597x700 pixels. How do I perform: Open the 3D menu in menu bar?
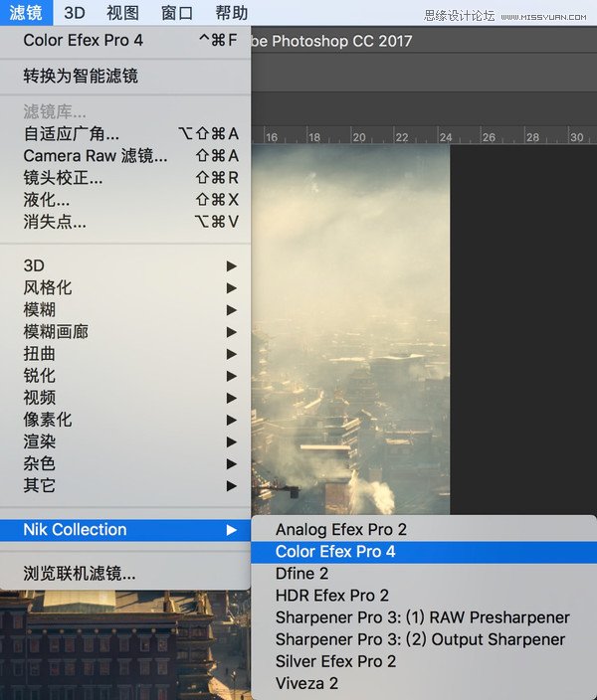(75, 13)
